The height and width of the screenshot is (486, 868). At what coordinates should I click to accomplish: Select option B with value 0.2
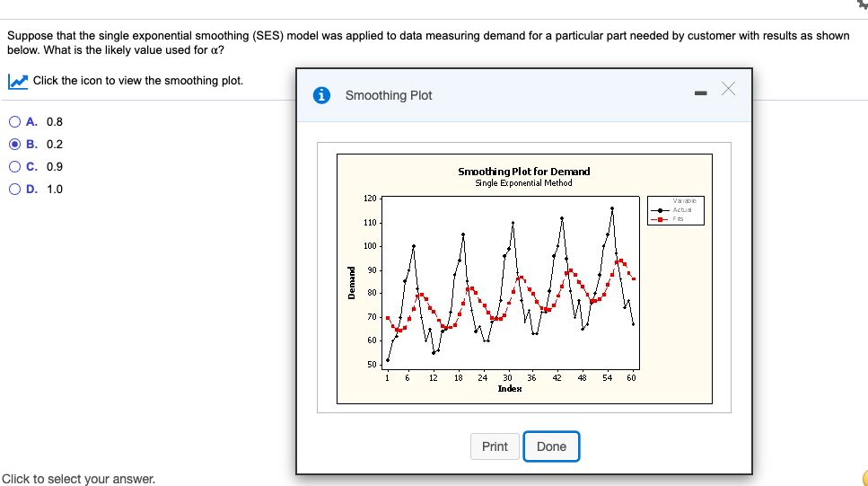(15, 144)
